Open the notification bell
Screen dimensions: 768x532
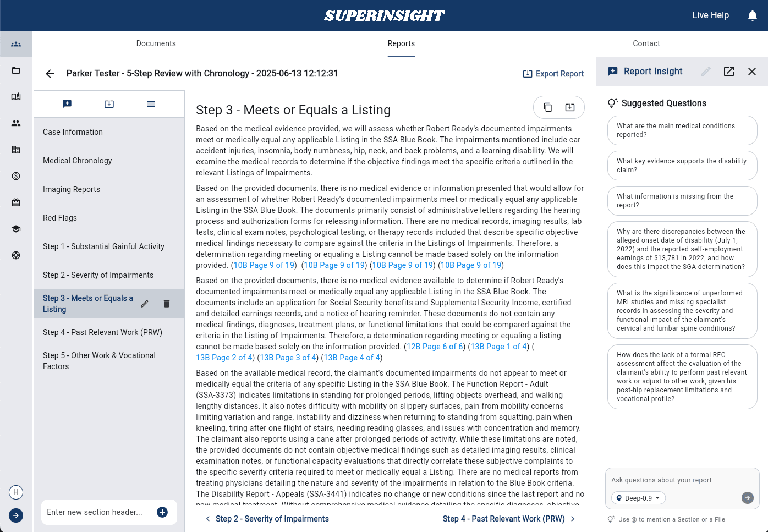click(x=752, y=15)
